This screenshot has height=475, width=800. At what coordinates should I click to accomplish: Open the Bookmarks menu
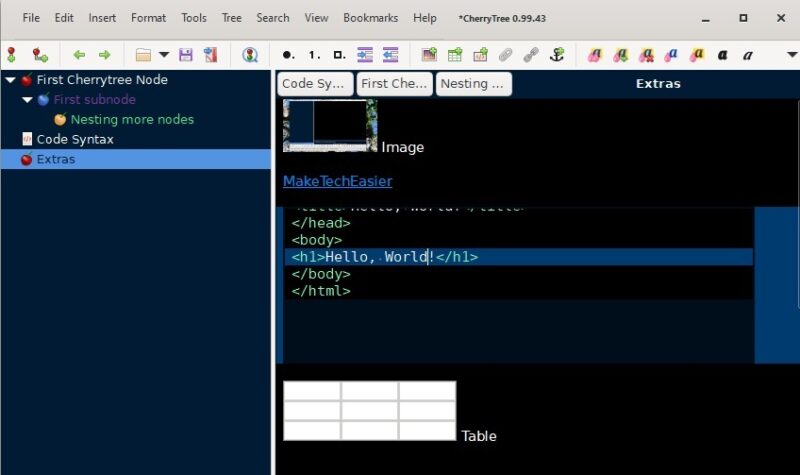370,18
